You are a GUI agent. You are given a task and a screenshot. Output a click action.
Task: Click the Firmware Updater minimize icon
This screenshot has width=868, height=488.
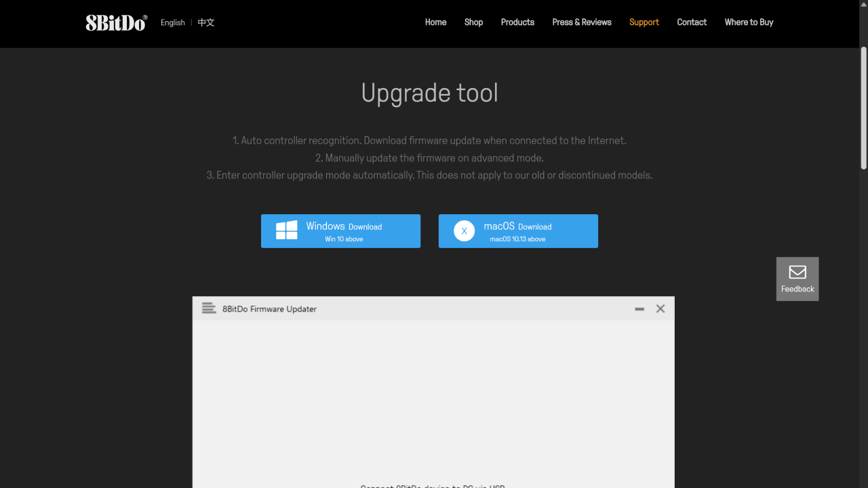639,309
